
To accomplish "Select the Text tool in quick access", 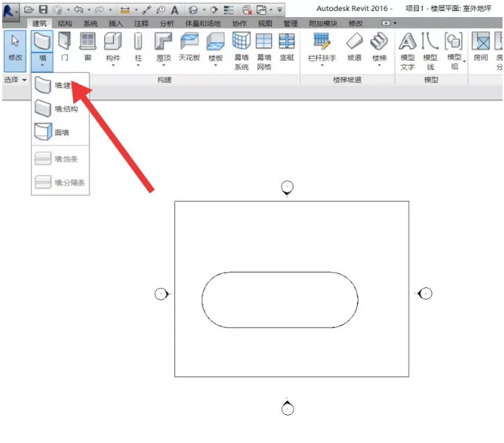I will [x=174, y=10].
